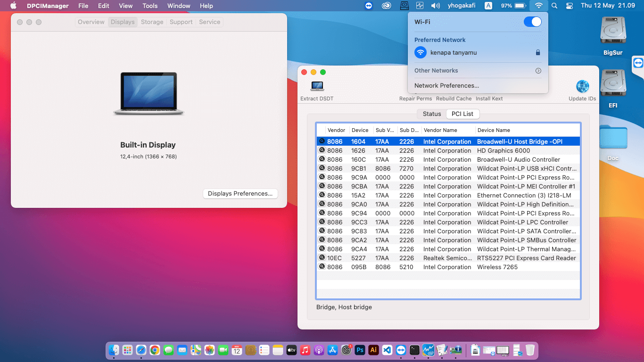644x362 pixels.
Task: Click the Extract DSDT toolbar icon
Action: click(317, 86)
